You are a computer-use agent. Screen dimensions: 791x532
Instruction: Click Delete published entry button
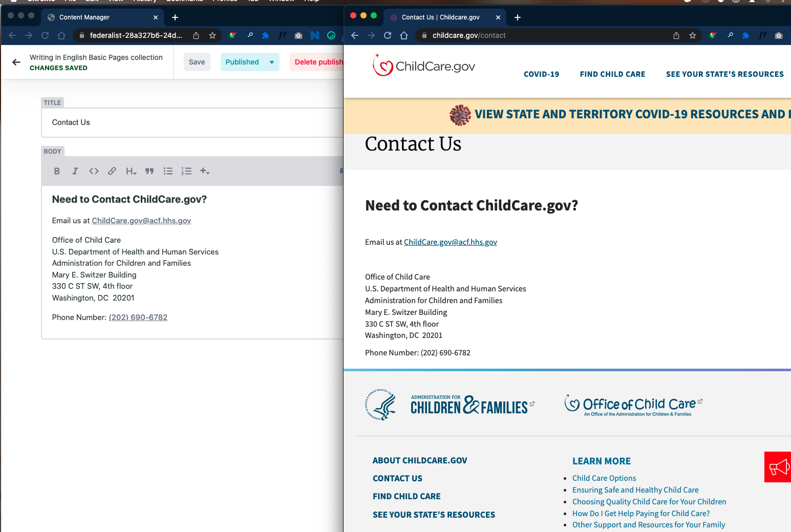pyautogui.click(x=317, y=62)
